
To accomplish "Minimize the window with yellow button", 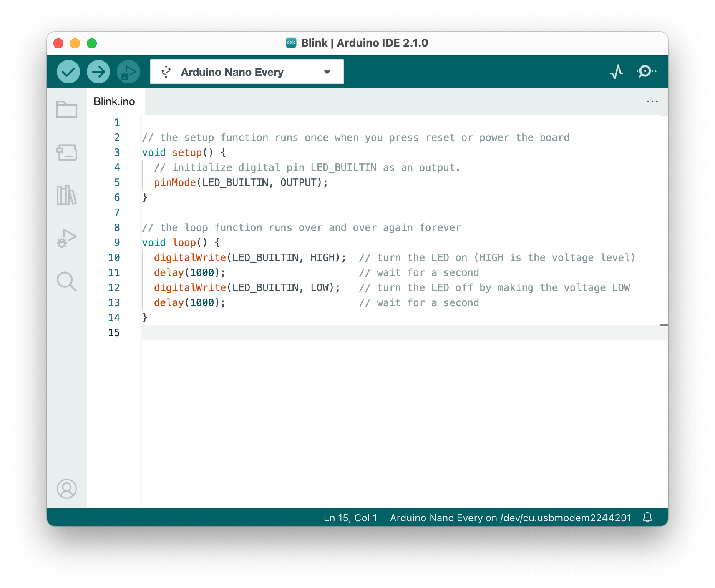I will 75,43.
